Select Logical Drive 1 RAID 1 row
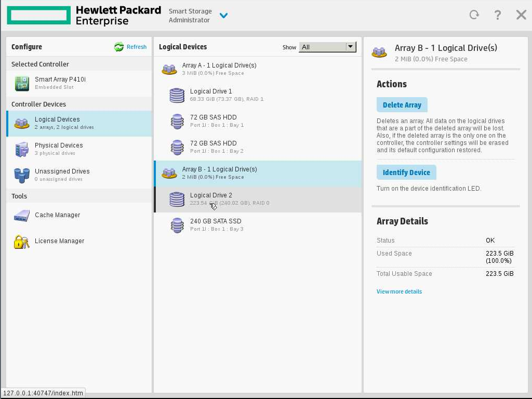Viewport: 532px width, 399px height. [258, 95]
